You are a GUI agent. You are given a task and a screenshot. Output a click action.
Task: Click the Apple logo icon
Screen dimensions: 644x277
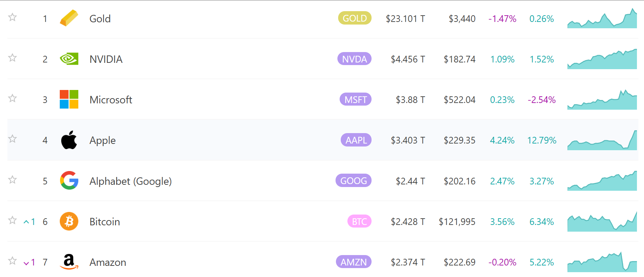coord(69,140)
